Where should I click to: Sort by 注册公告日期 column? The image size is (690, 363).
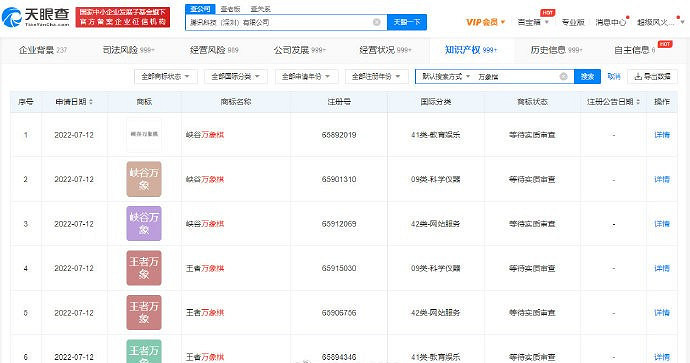pos(613,102)
